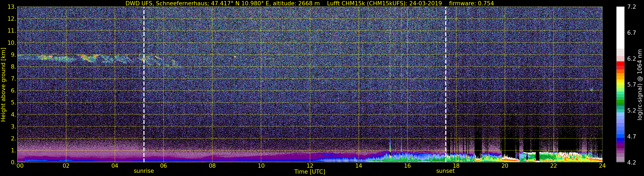Click the 12 hour tick label
Image resolution: width=644 pixels, height=176 pixels.
[310, 166]
